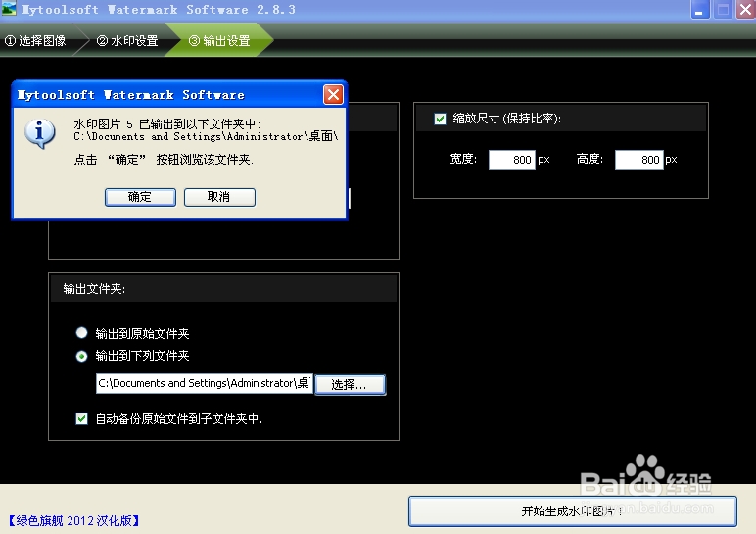Click the info icon in dialog
Image resolution: width=756 pixels, height=534 pixels.
coord(39,132)
